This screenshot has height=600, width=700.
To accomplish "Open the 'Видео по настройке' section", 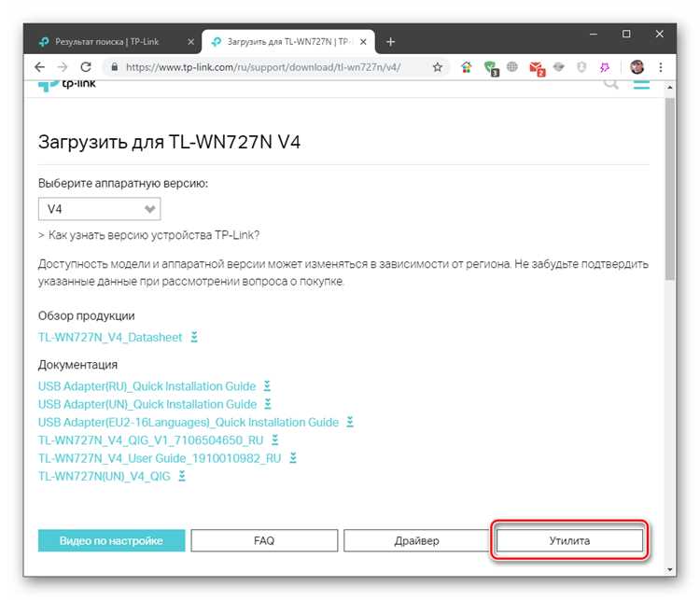I will [112, 540].
